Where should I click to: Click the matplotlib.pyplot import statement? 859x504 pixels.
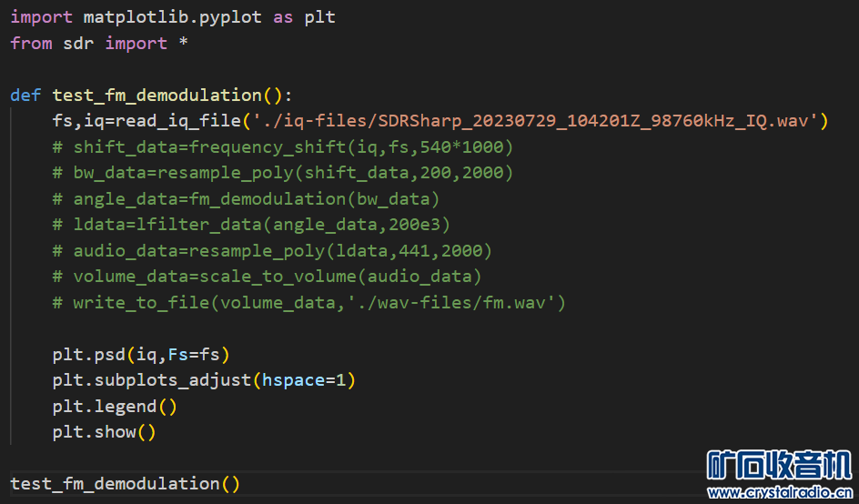tap(173, 17)
